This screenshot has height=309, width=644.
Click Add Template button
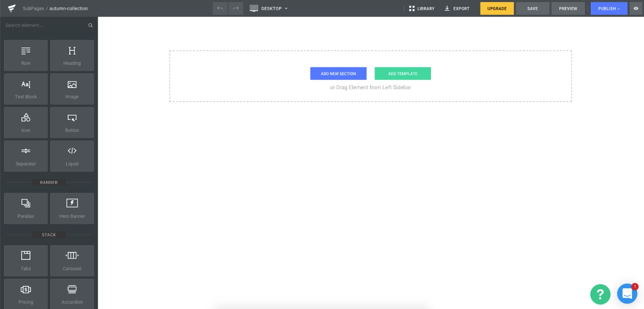(402, 74)
